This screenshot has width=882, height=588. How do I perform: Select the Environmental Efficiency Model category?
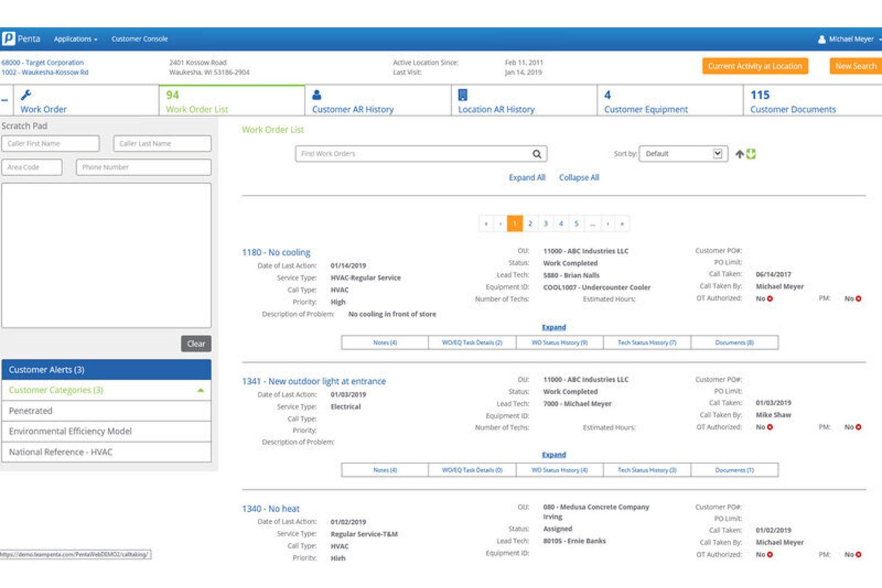click(x=106, y=431)
